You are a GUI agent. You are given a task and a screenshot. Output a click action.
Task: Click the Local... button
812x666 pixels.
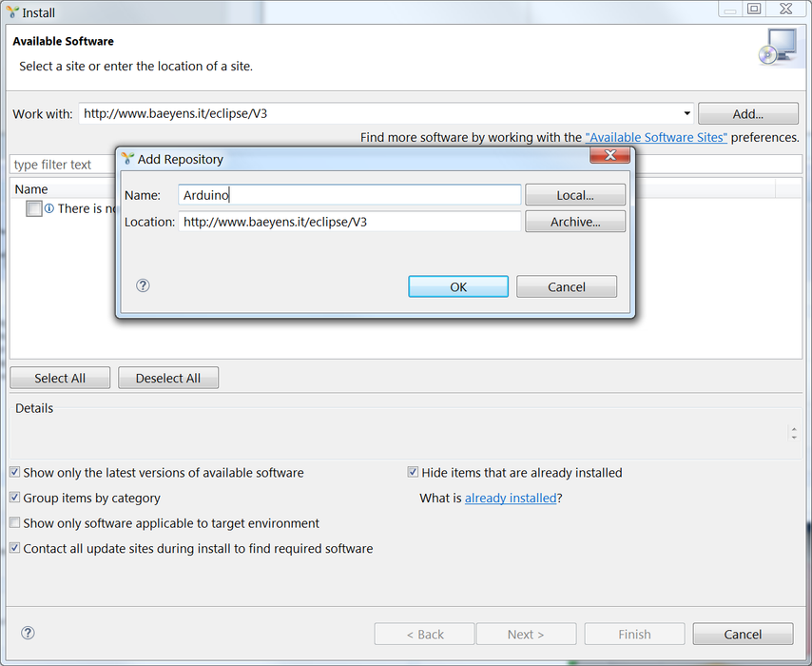575,195
